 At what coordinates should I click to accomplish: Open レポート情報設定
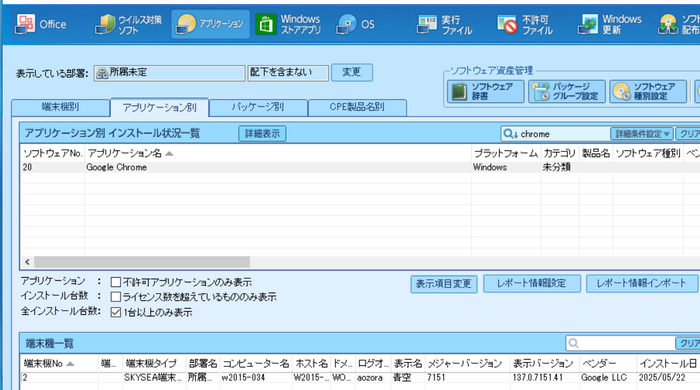click(x=532, y=284)
